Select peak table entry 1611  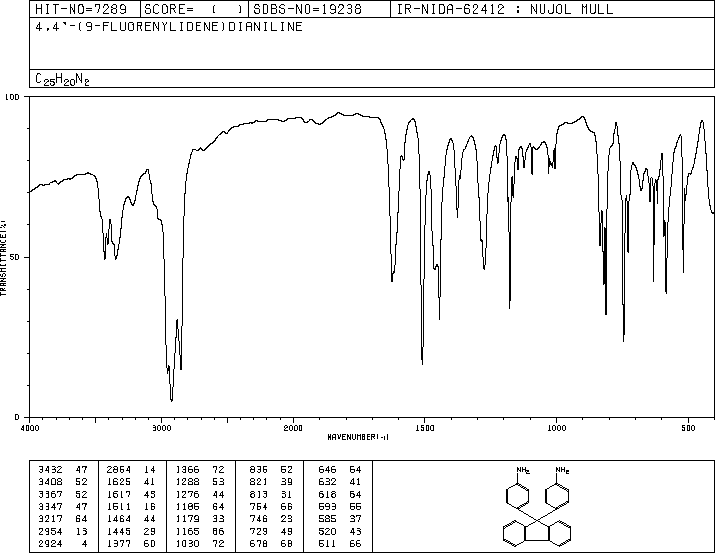131,506
